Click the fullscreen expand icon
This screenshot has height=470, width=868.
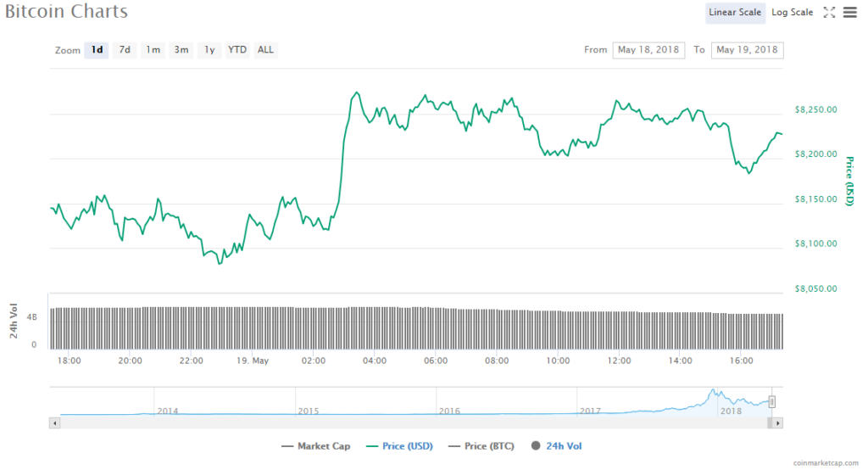[x=830, y=12]
